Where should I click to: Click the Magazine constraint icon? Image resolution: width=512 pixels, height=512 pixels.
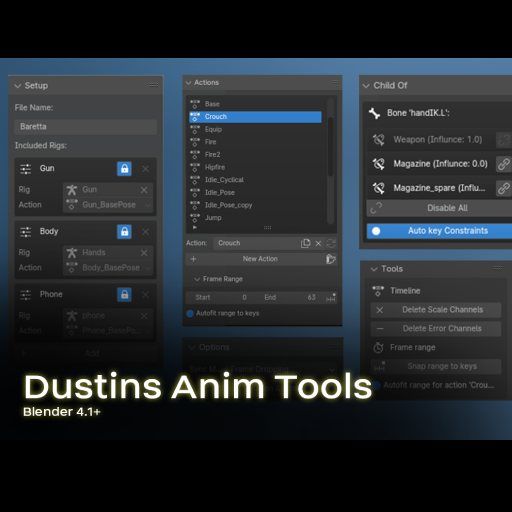378,164
